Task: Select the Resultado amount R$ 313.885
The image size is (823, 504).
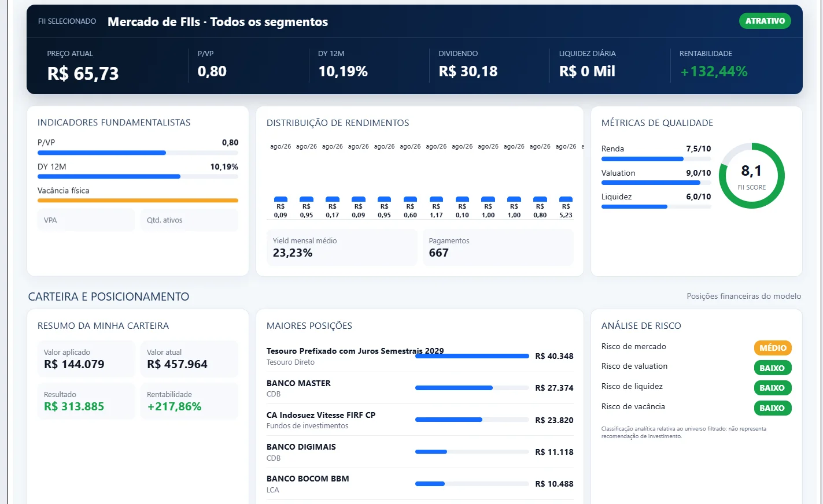Action: 74,406
